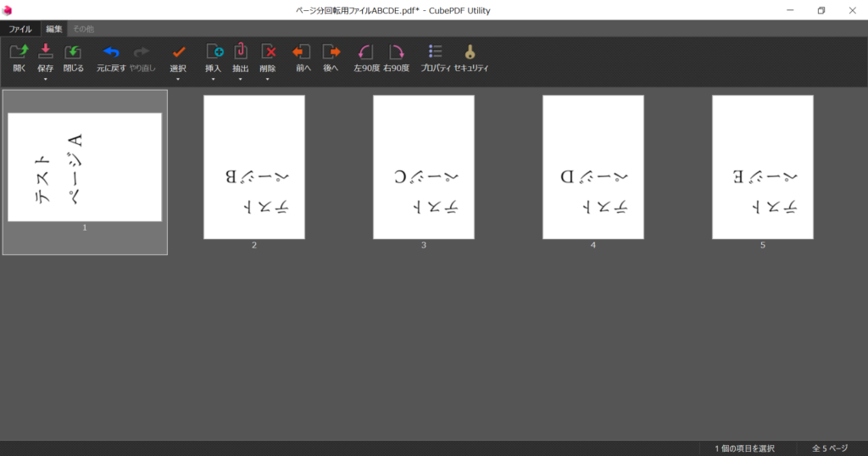Switch to the 編集 tab
Viewport: 868px width, 456px height.
(x=53, y=29)
